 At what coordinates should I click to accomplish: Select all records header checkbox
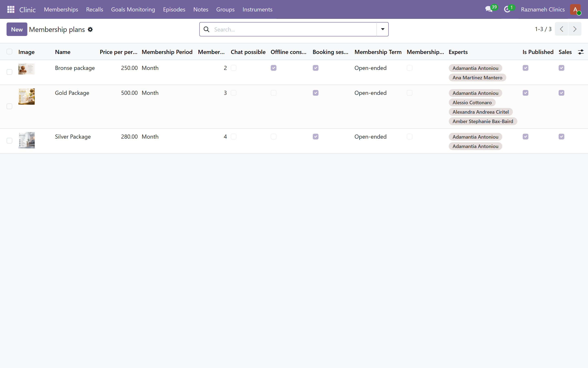[x=9, y=52]
